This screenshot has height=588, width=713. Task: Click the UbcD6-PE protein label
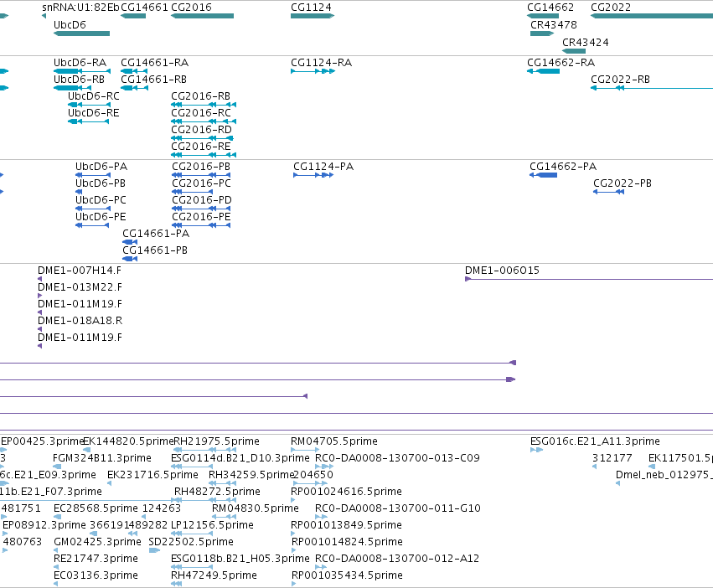pos(101,217)
